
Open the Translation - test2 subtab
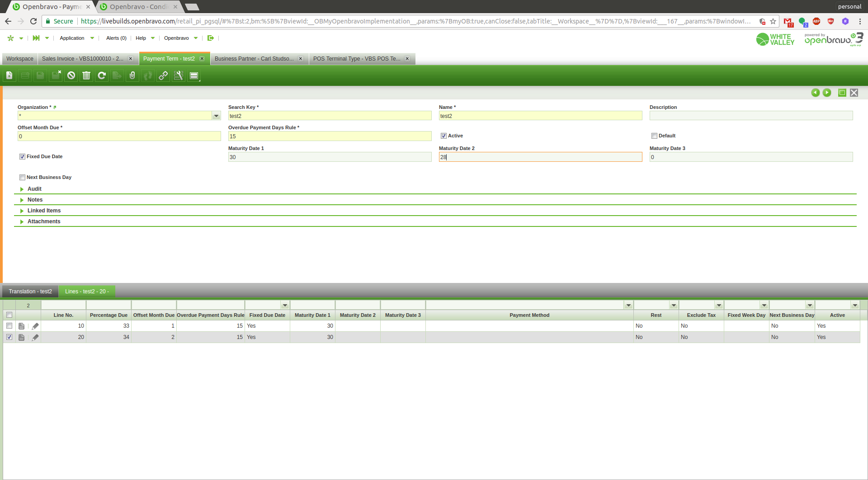click(30, 292)
